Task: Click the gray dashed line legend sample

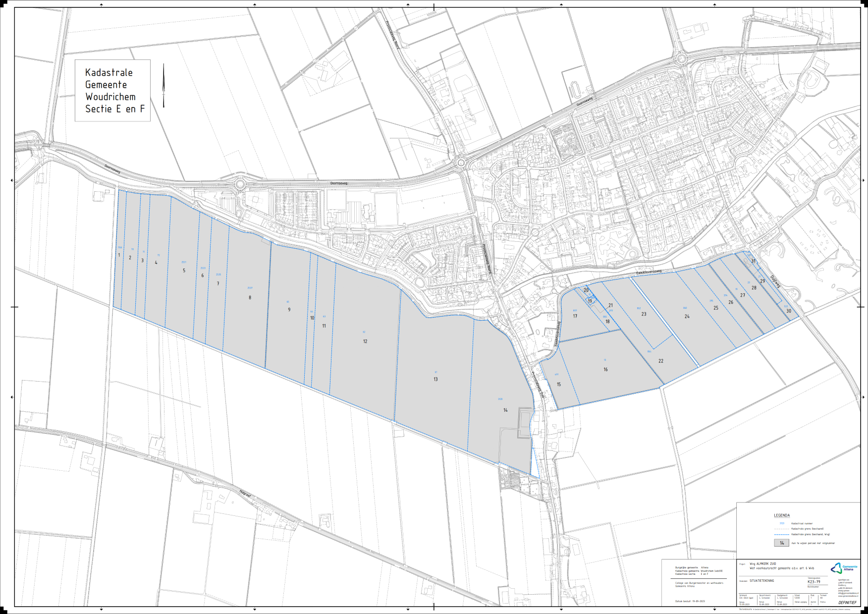Action: pyautogui.click(x=781, y=529)
